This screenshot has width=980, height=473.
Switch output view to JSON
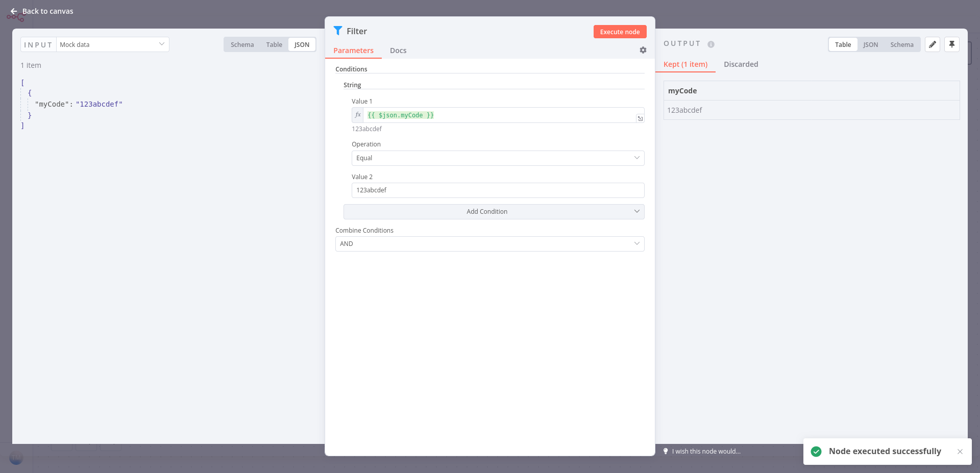point(870,45)
